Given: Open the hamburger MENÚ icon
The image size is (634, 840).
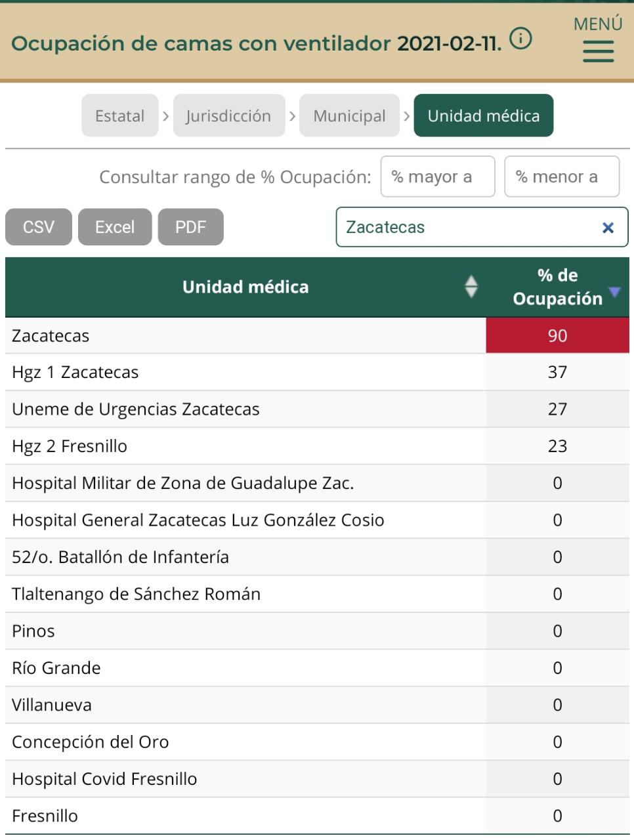Looking at the screenshot, I should pos(598,51).
